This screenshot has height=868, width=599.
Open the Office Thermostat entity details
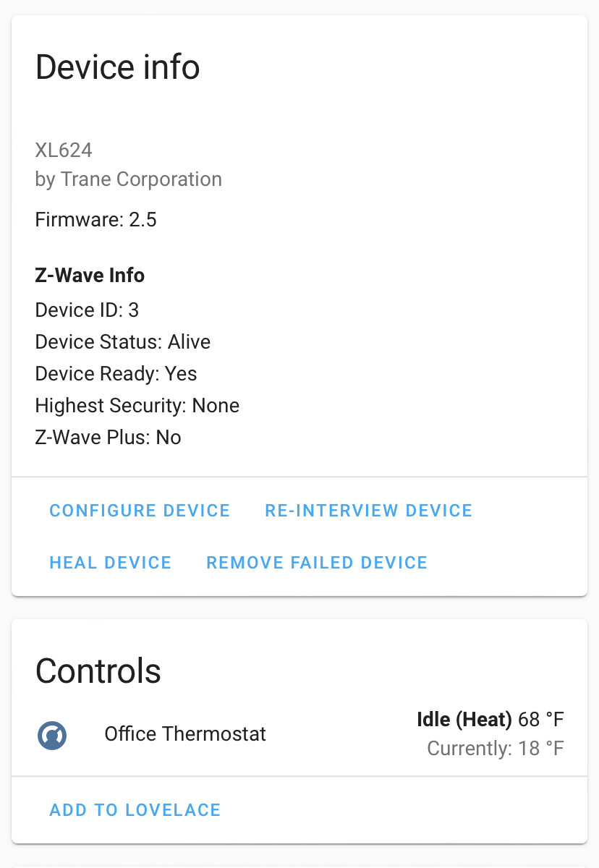(x=184, y=734)
